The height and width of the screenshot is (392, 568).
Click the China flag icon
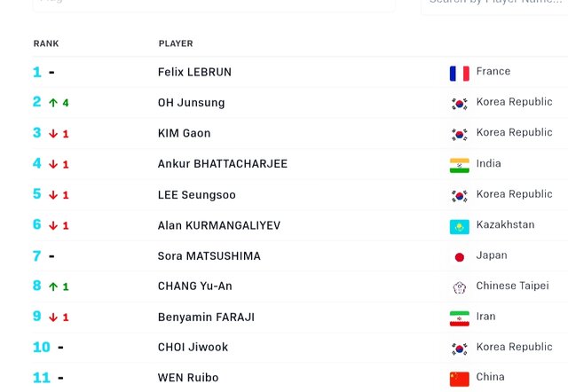click(x=459, y=379)
